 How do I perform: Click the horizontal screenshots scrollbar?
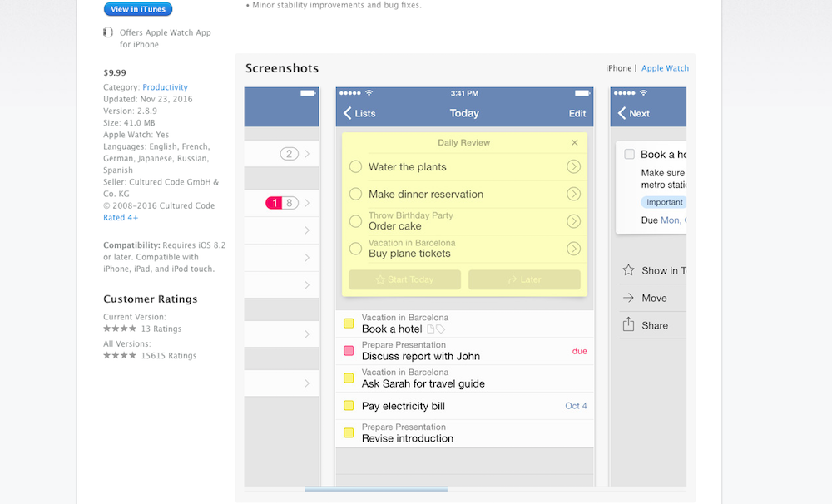(x=375, y=489)
